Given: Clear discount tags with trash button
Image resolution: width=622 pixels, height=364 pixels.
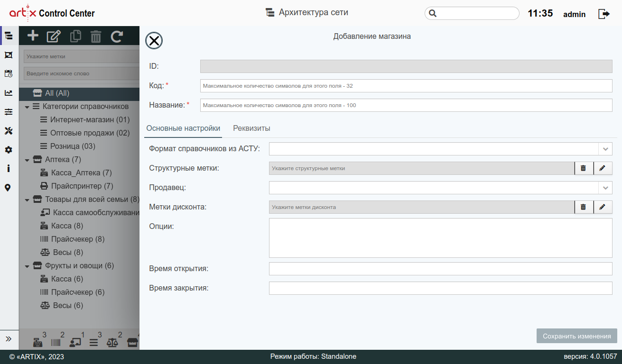Looking at the screenshot, I should coord(584,207).
